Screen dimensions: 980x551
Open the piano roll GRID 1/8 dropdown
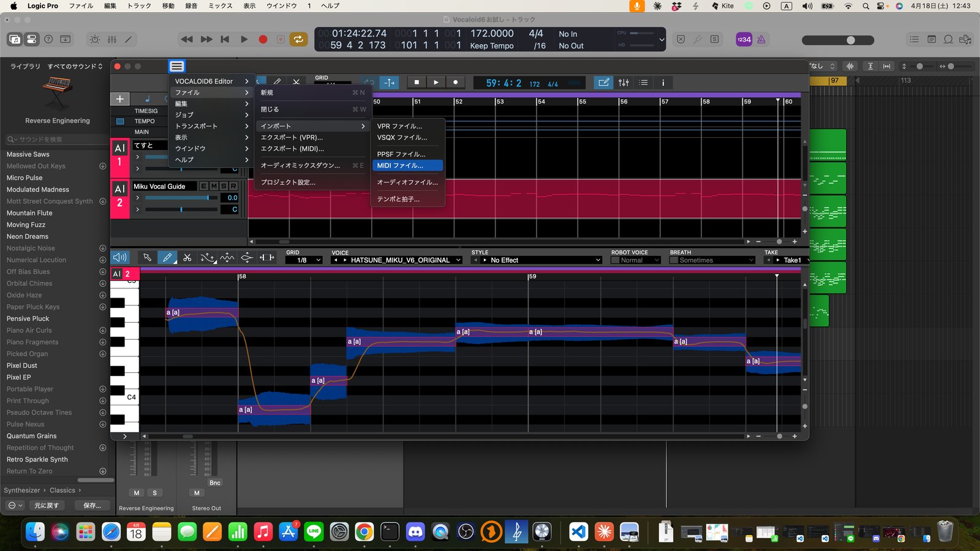pos(304,260)
